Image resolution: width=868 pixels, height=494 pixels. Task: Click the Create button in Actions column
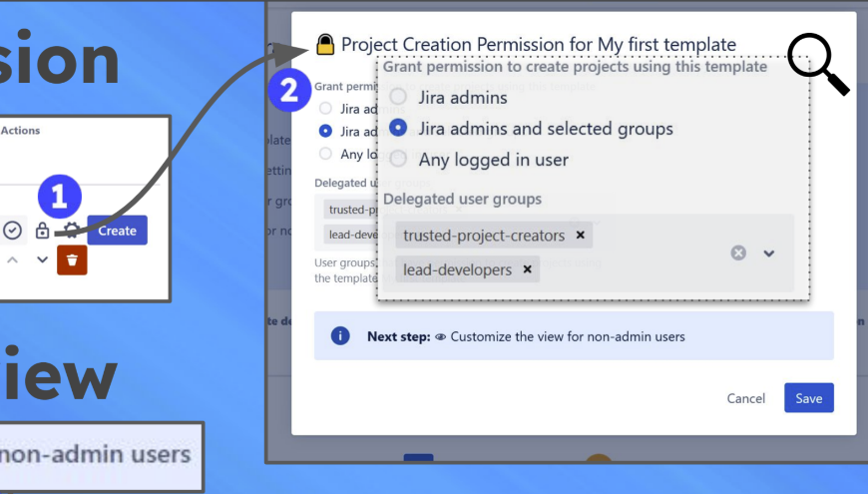118,231
